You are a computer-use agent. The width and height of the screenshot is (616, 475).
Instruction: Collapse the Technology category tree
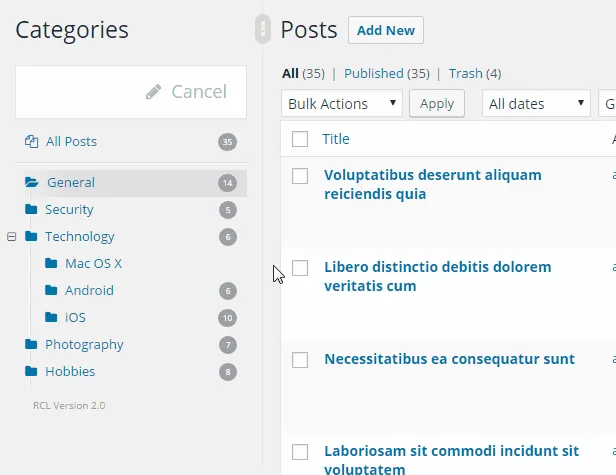pos(12,237)
